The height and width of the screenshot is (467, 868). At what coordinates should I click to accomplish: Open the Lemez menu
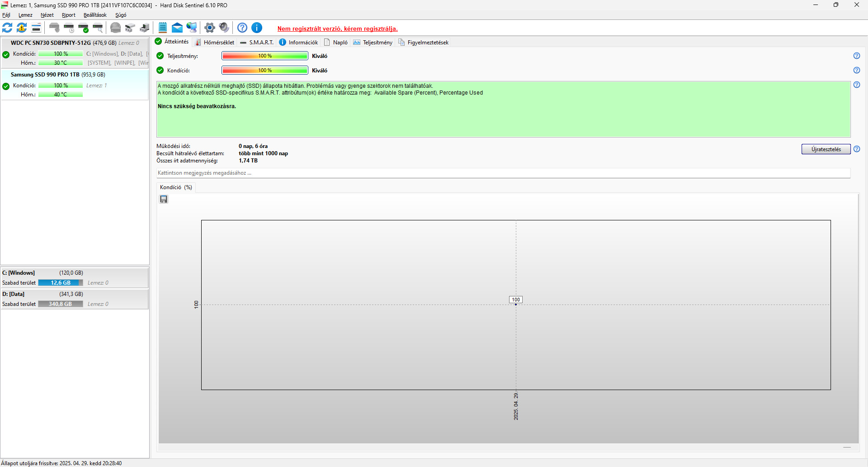[x=25, y=15]
